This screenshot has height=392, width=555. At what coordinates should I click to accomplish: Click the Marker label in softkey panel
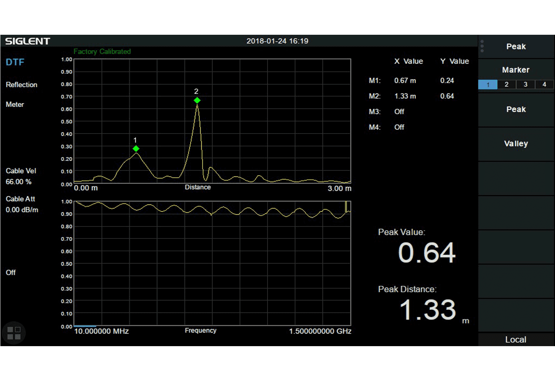point(516,70)
